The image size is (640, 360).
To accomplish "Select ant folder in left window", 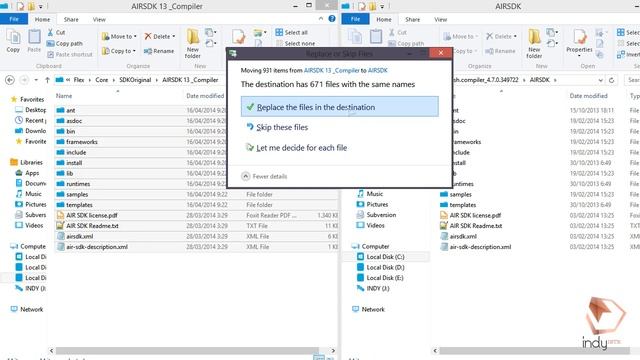I will coord(71,110).
